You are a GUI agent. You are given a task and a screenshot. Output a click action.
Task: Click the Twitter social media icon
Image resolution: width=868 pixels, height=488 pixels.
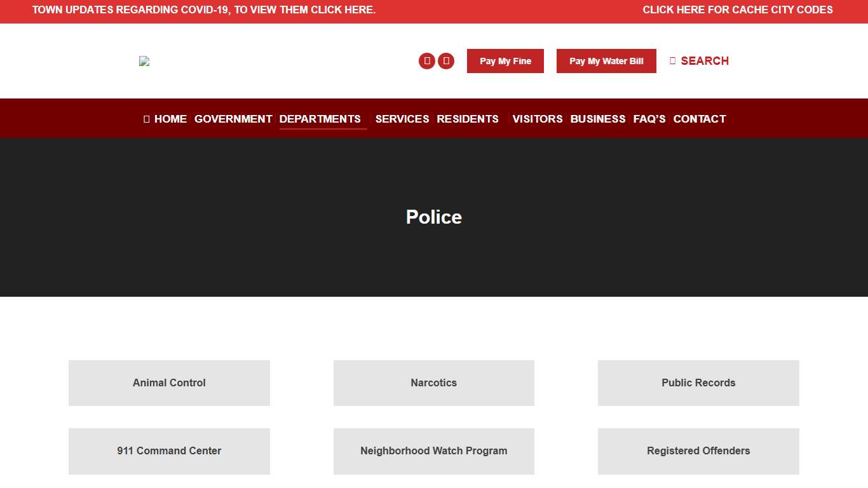pos(446,60)
